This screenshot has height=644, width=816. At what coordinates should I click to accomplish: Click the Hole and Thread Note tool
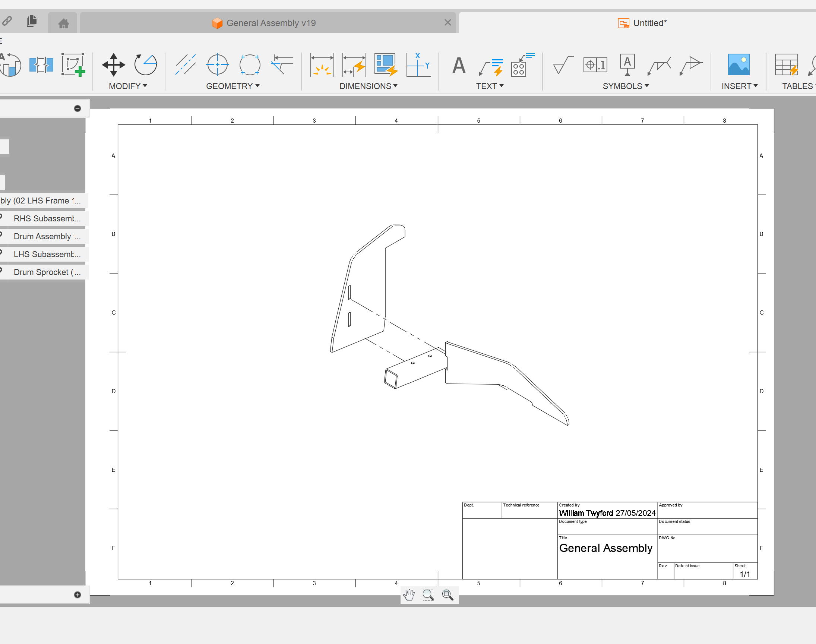(x=523, y=65)
